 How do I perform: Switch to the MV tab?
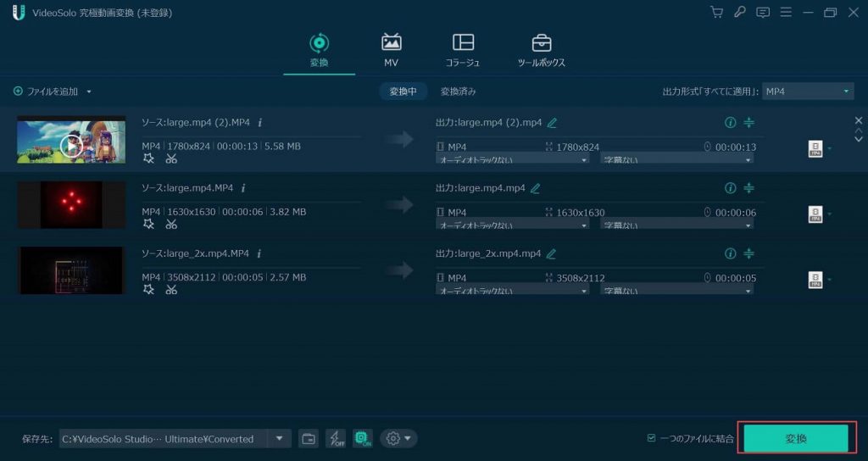click(391, 50)
